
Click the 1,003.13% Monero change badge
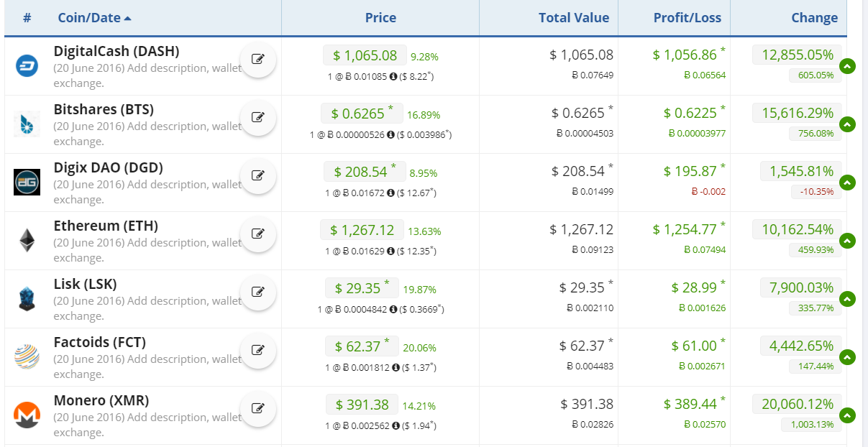(811, 424)
